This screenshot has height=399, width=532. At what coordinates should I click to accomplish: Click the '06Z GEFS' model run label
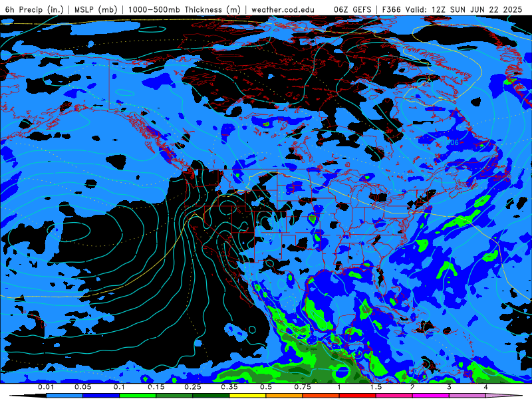tap(353, 9)
